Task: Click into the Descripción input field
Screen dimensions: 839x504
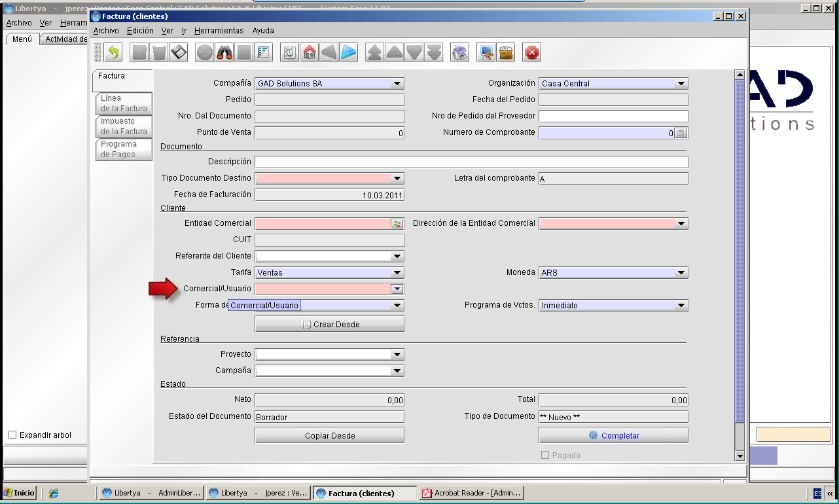Action: click(x=471, y=162)
